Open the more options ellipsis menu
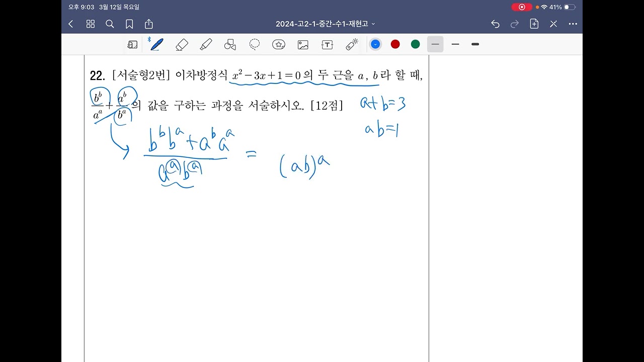Screen dimensions: 644x362 tap(573, 24)
